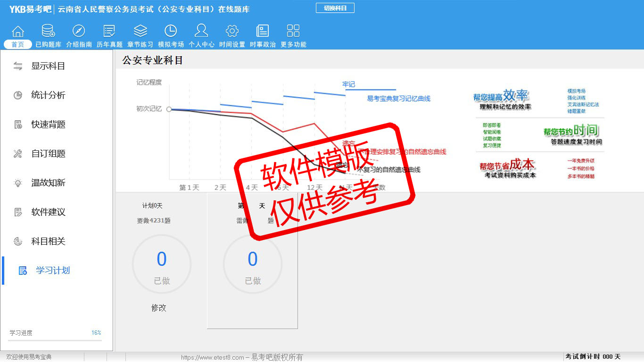
Task: Expand 更多功能 grid icon
Action: point(293,32)
